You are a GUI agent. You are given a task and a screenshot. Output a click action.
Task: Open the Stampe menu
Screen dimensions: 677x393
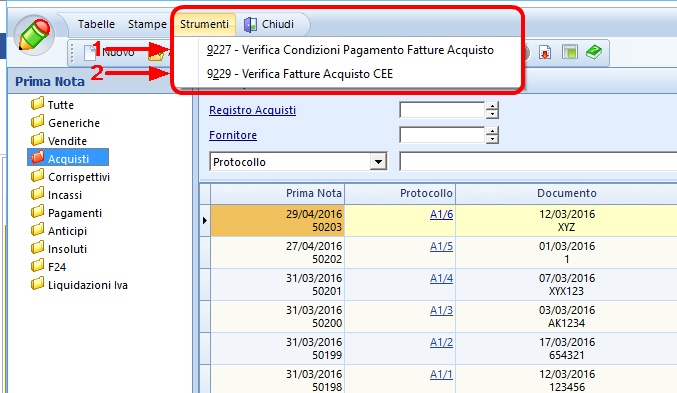click(x=147, y=24)
